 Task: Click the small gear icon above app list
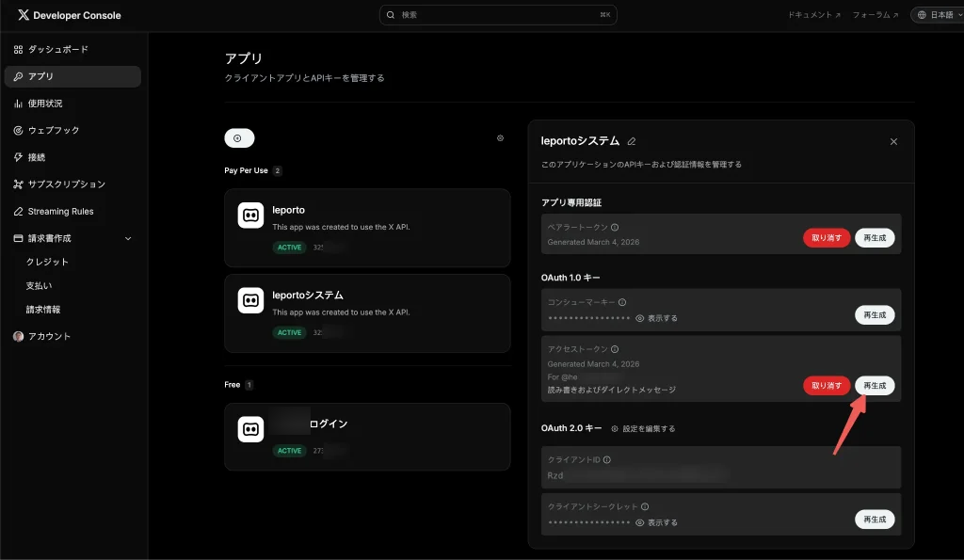(500, 138)
